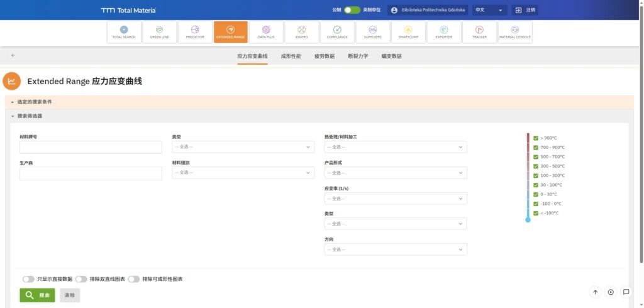Screen dimensions: 644x308
Task: Open the 中文 language dropdown
Action: (490, 10)
